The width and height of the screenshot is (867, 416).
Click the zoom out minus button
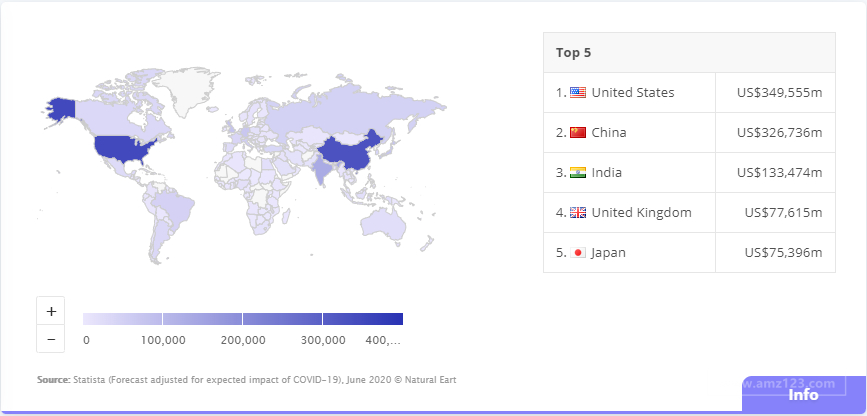tap(51, 339)
